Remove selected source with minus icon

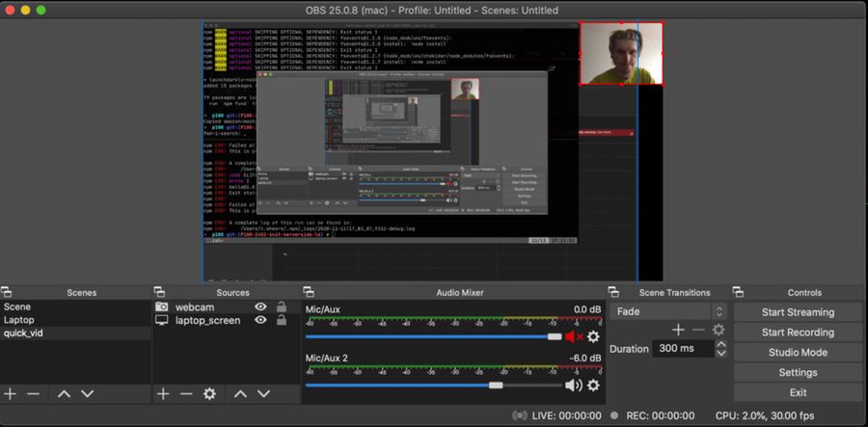pyautogui.click(x=186, y=394)
